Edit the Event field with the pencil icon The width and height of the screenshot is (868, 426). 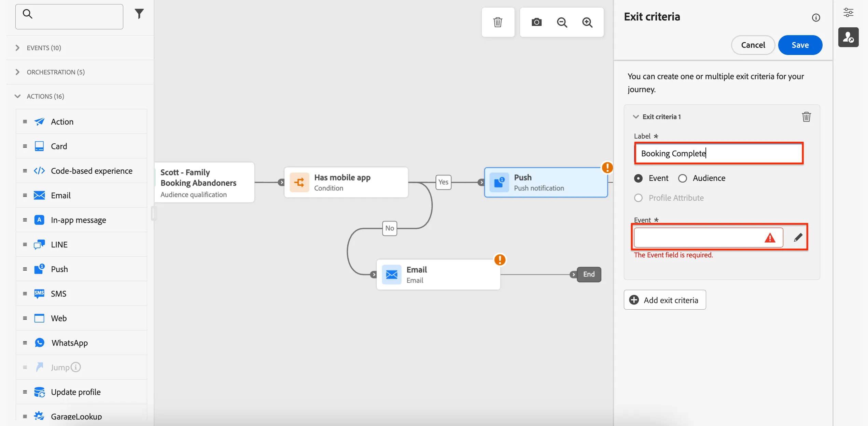click(798, 237)
